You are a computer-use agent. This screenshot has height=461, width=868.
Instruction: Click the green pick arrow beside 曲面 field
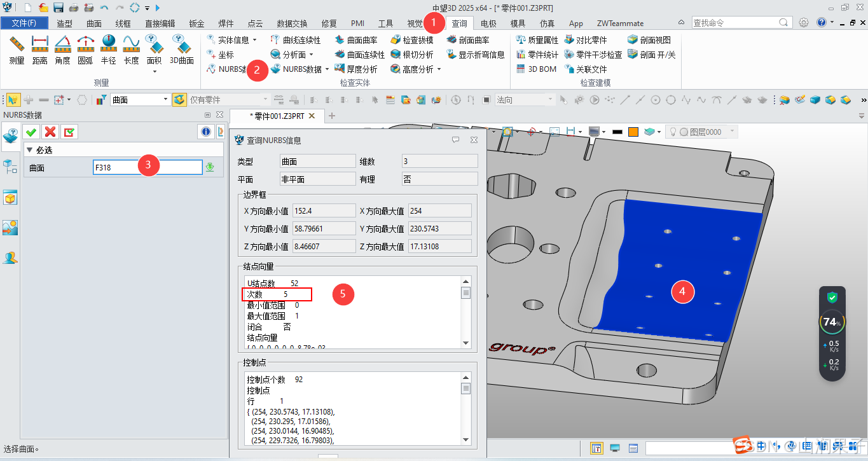tap(210, 167)
